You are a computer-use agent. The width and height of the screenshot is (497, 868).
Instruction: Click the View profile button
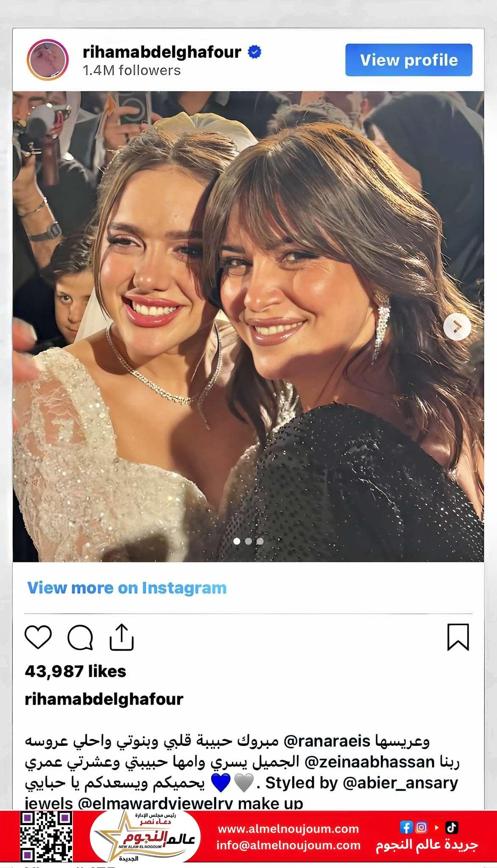click(409, 60)
